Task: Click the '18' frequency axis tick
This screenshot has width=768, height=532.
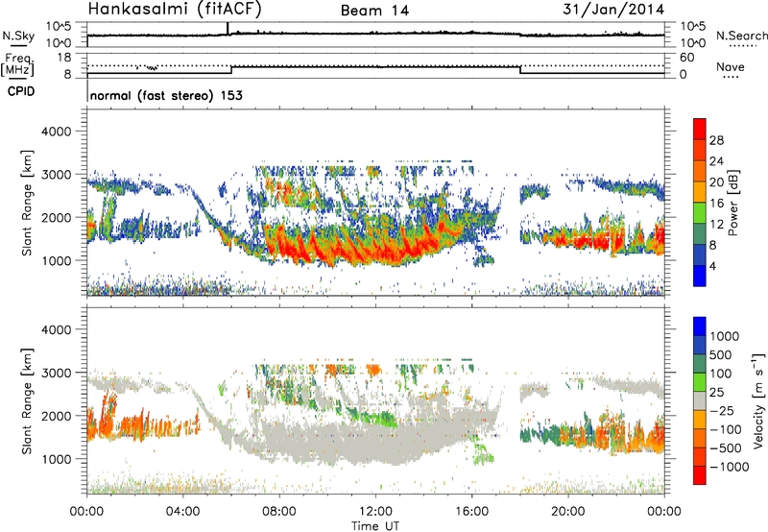Action: (x=64, y=58)
